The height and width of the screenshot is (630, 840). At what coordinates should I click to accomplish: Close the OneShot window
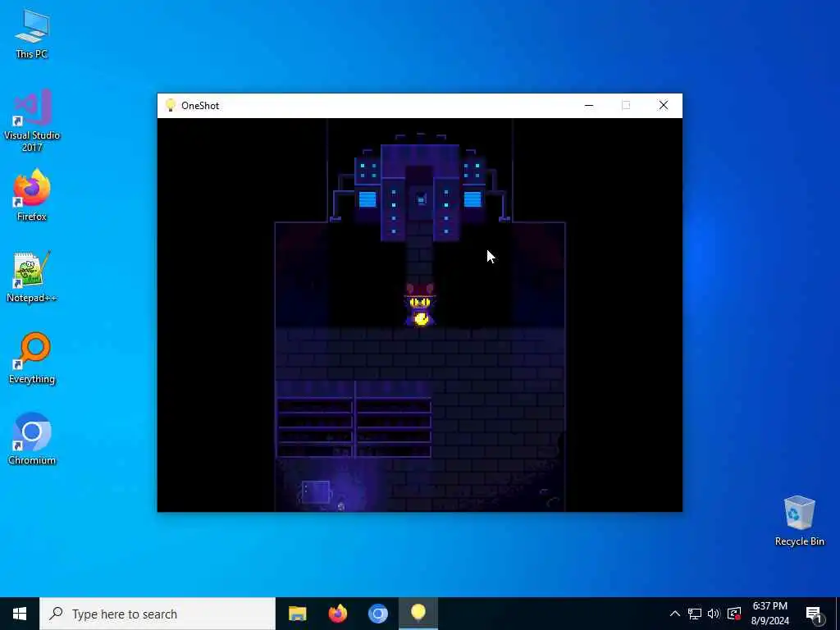(663, 106)
